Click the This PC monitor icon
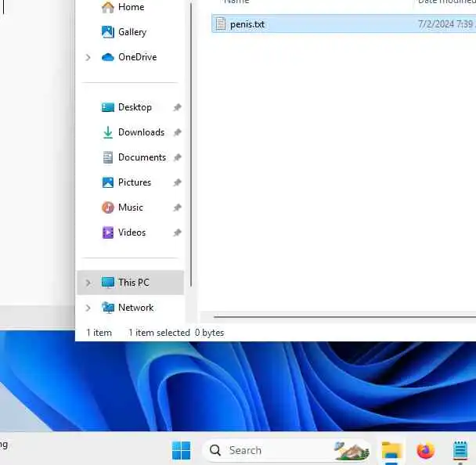 point(108,283)
